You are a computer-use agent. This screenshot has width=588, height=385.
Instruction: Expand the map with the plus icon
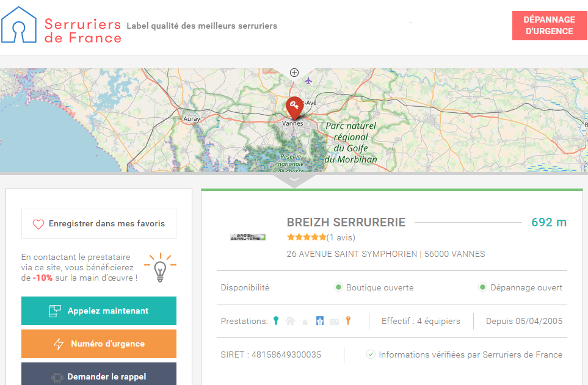point(294,73)
